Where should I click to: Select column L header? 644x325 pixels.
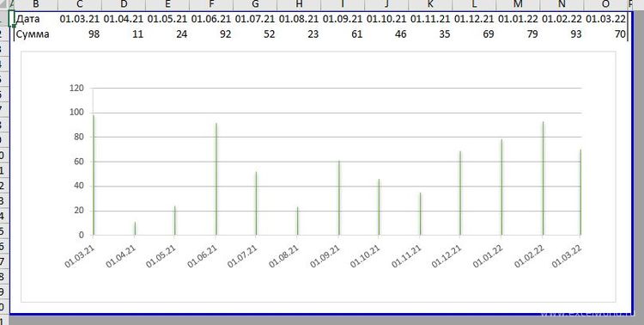[x=474, y=4]
